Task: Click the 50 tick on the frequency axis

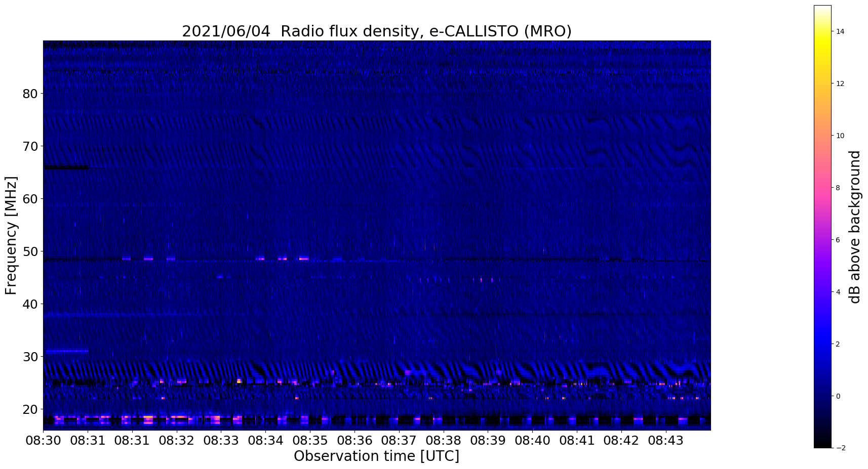Action: click(x=31, y=251)
